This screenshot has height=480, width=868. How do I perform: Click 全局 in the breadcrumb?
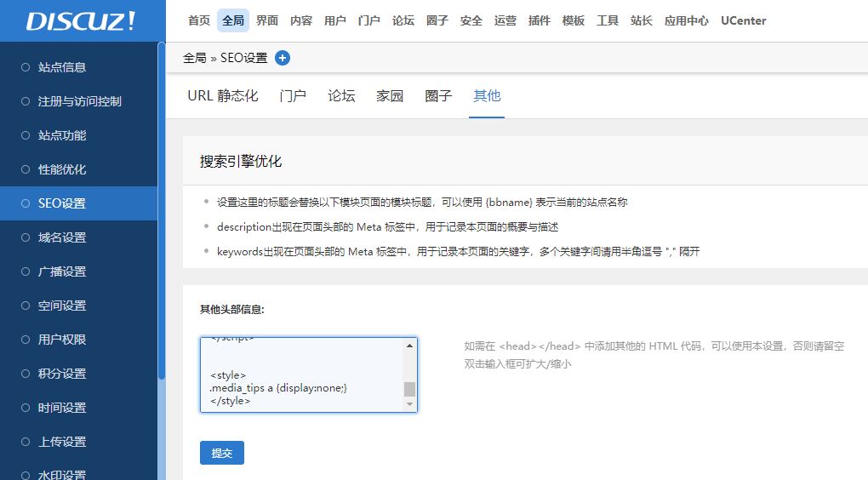(x=195, y=58)
